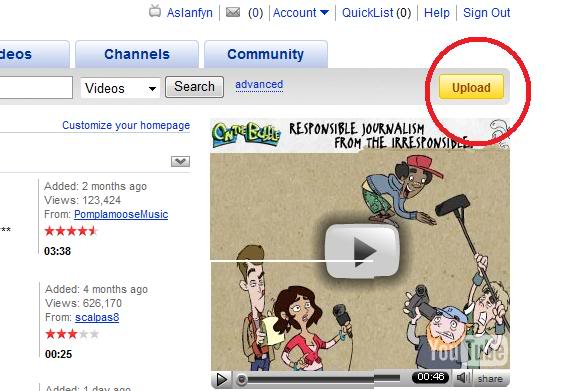Click the Views: 626,170 text
Image resolution: width=568 pixels, height=391 pixels.
pos(83,303)
